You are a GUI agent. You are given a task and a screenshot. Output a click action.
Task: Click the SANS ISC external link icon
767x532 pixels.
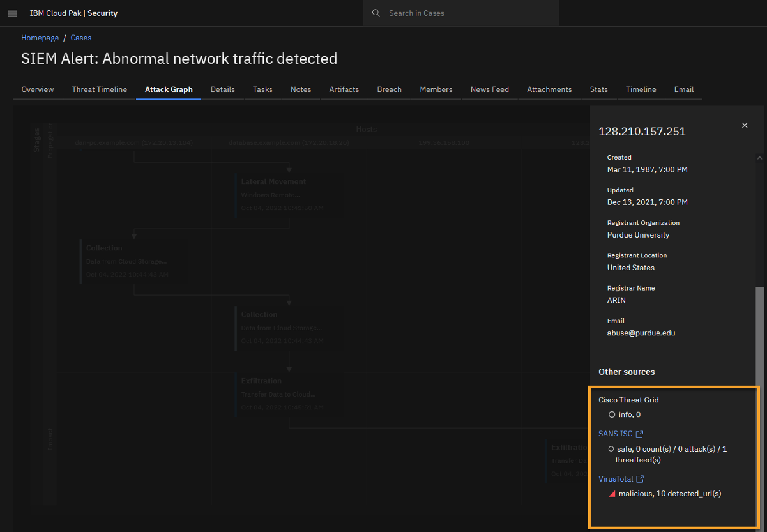tap(640, 434)
